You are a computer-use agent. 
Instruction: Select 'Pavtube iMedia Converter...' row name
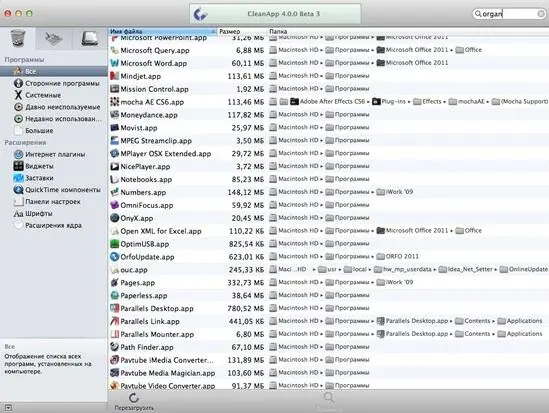point(167,360)
